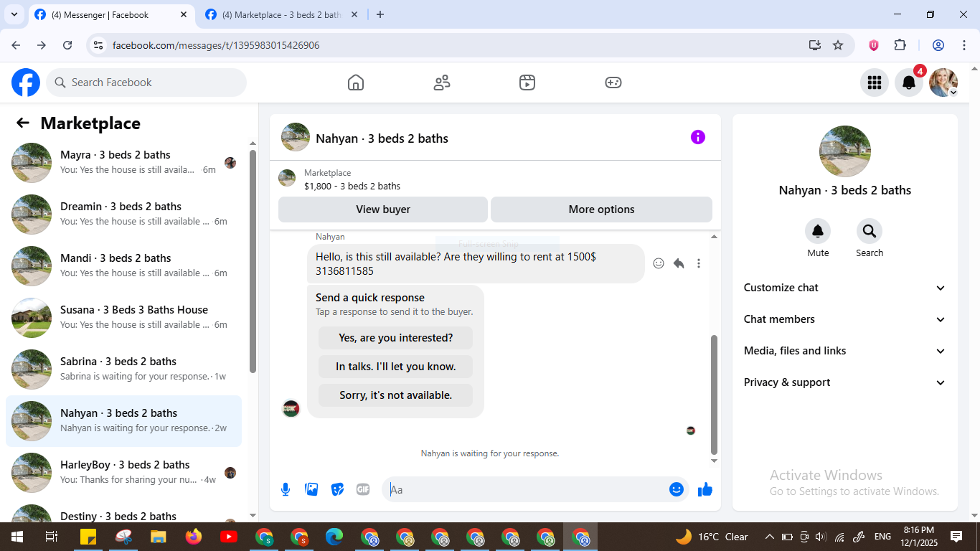Open the purple conversation information icon
This screenshot has width=980, height=551.
point(698,137)
